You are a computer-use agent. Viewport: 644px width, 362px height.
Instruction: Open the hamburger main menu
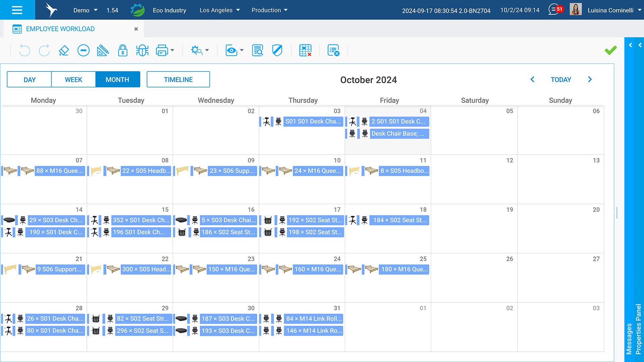tap(17, 10)
